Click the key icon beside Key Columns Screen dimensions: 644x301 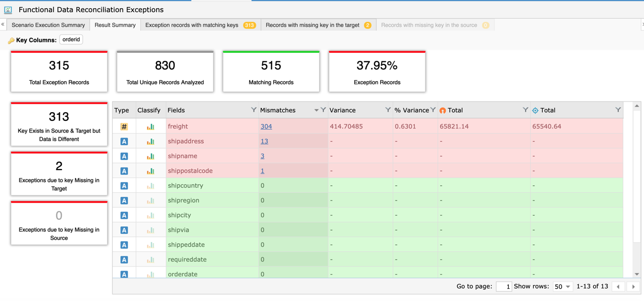click(13, 39)
